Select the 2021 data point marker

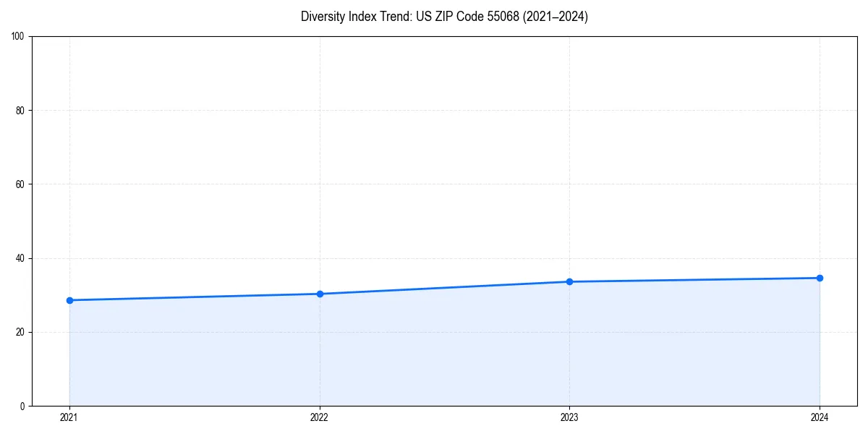tap(69, 299)
